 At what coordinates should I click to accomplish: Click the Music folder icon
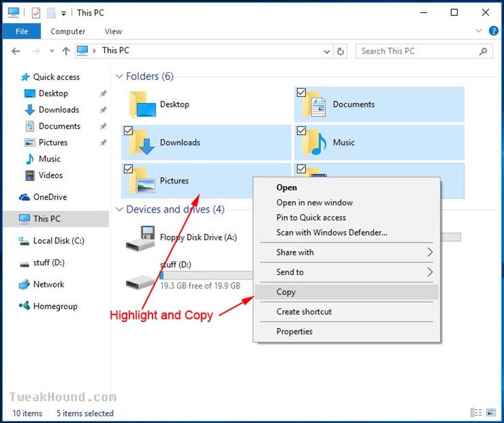(315, 142)
